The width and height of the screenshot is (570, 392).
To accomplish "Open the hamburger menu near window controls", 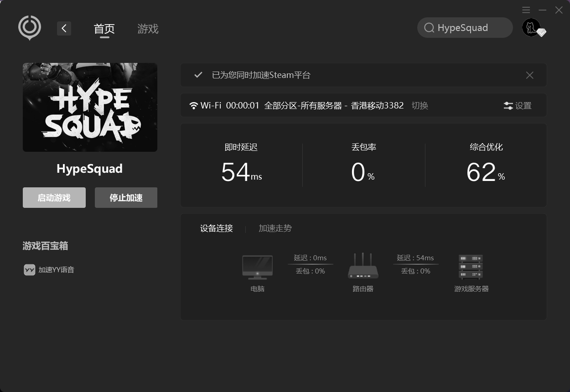I will tap(526, 10).
